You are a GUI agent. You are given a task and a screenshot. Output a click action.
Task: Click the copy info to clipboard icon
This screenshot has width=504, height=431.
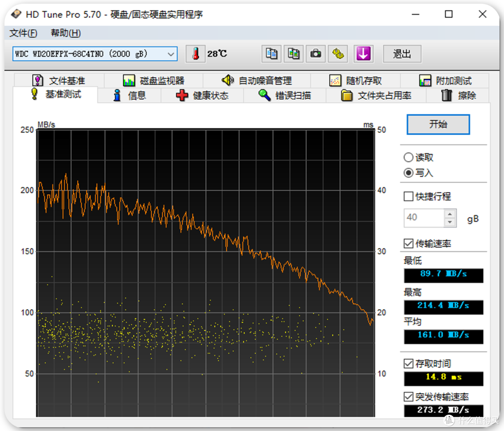(272, 54)
